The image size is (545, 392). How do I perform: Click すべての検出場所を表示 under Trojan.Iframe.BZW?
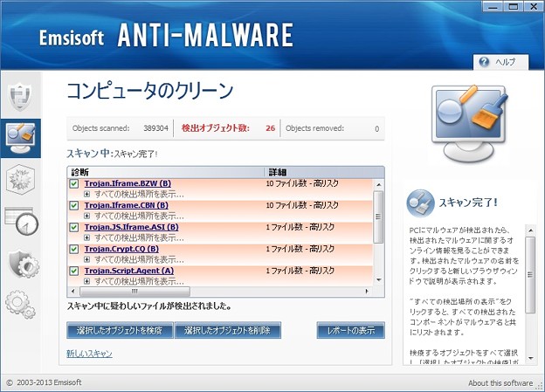click(139, 194)
